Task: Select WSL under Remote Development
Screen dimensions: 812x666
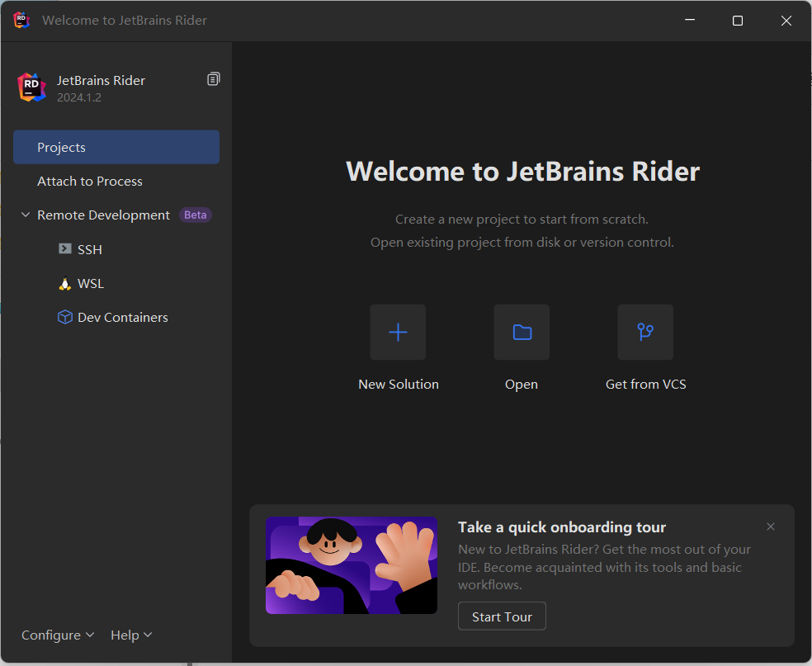Action: tap(116, 284)
